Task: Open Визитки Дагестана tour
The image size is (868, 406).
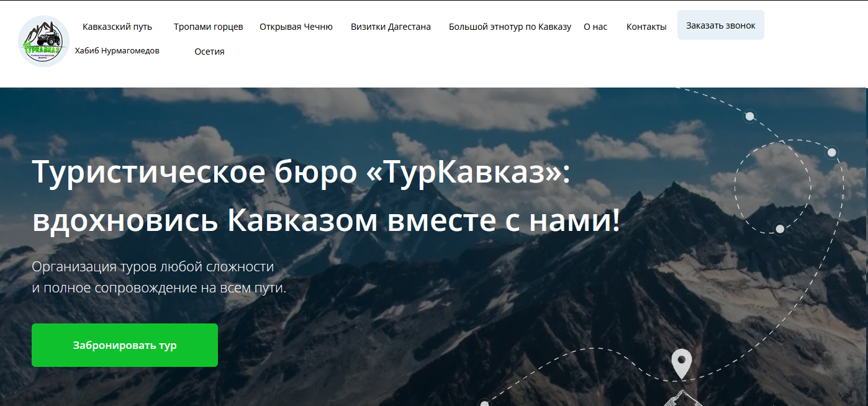Action: [391, 27]
